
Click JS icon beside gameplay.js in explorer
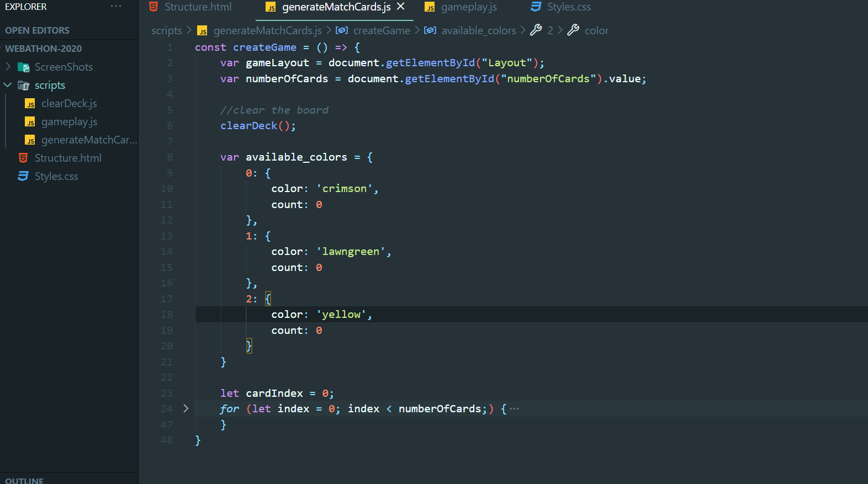30,122
